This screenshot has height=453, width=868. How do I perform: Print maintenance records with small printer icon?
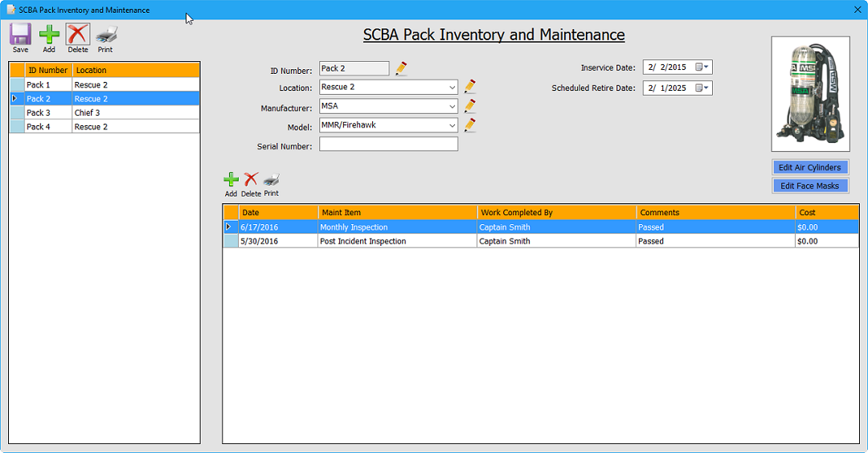point(272,181)
